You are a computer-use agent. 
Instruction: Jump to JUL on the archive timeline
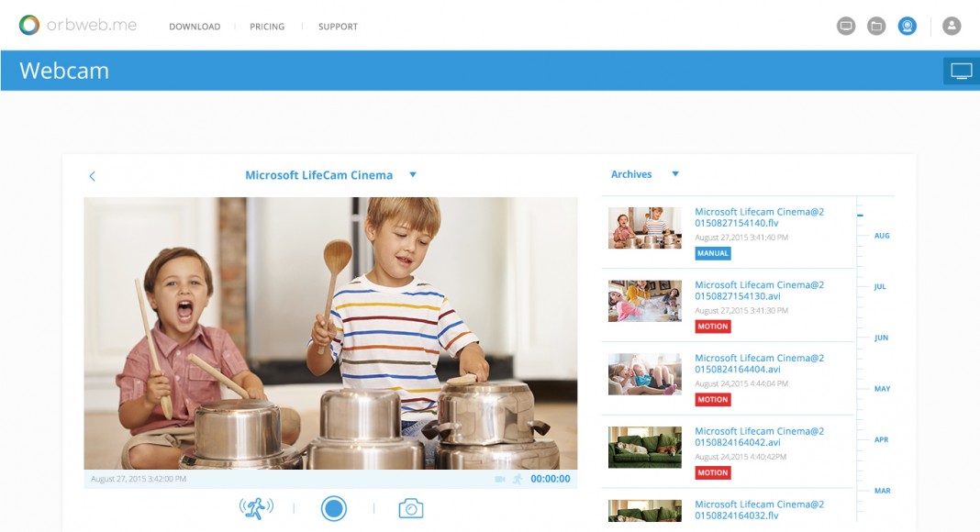click(880, 286)
